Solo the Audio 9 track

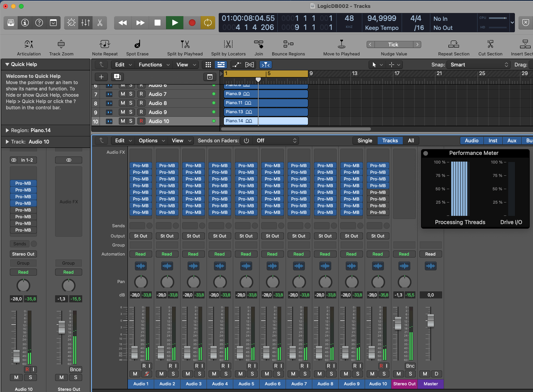[x=131, y=112]
